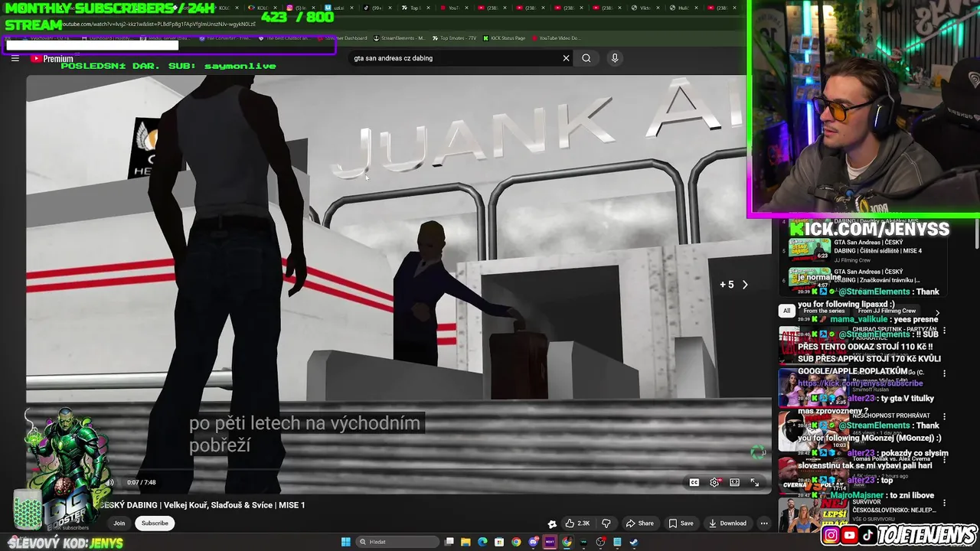Open the YouTube guide hamburger menu
Viewport: 980px width, 551px height.
coord(15,58)
